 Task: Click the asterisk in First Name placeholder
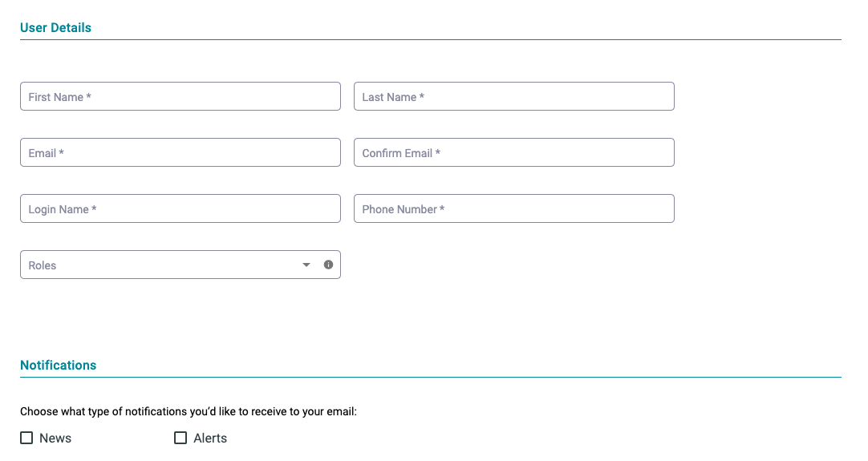[88, 96]
